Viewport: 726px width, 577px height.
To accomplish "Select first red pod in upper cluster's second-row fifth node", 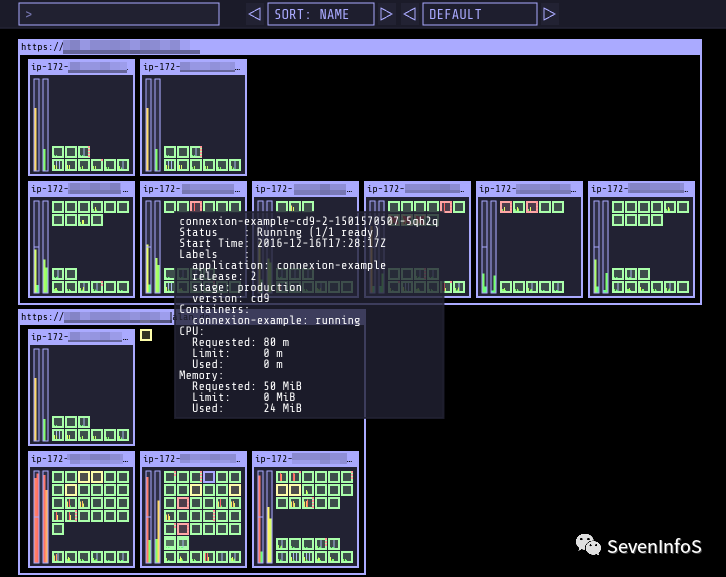I will tap(506, 207).
